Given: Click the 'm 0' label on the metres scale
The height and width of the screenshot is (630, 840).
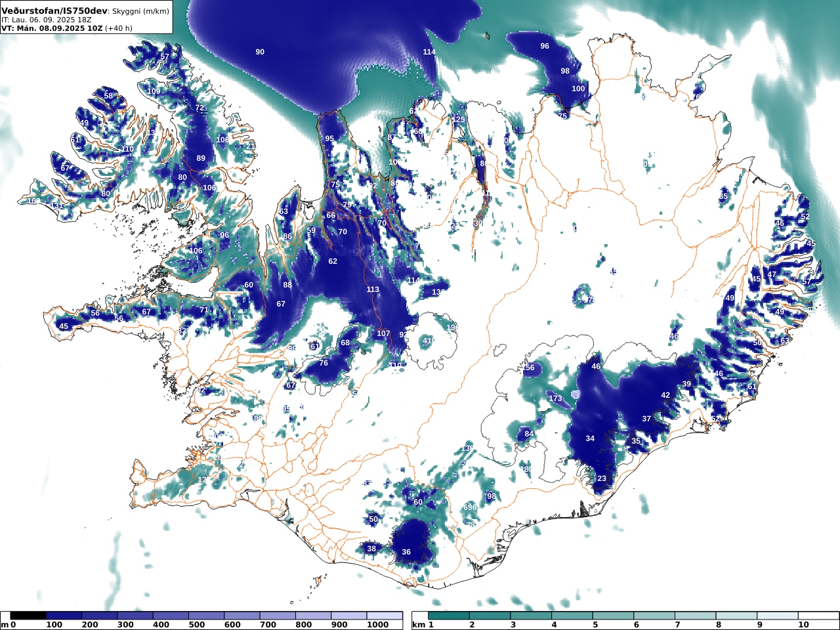Looking at the screenshot, I should point(8,625).
